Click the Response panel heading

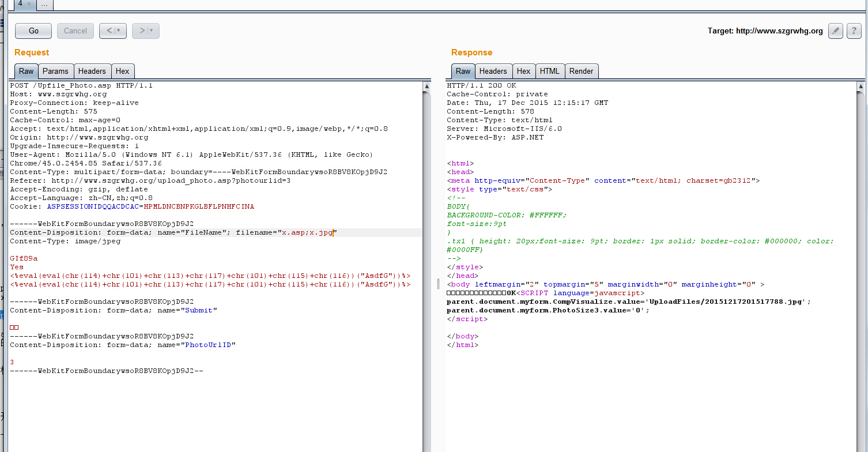coord(472,52)
